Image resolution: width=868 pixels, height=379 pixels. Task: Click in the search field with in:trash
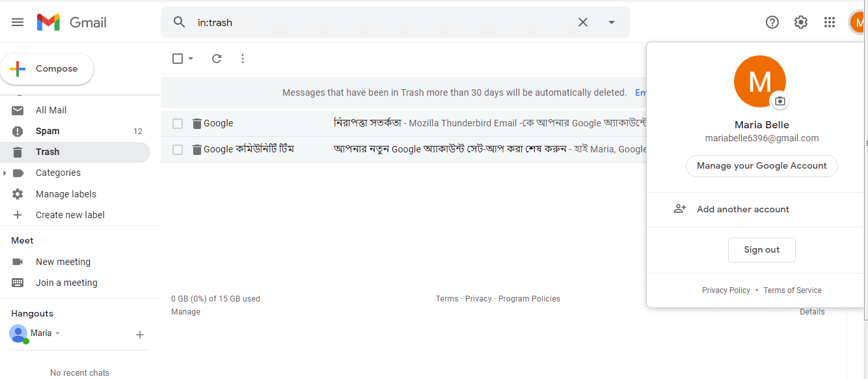tap(381, 22)
